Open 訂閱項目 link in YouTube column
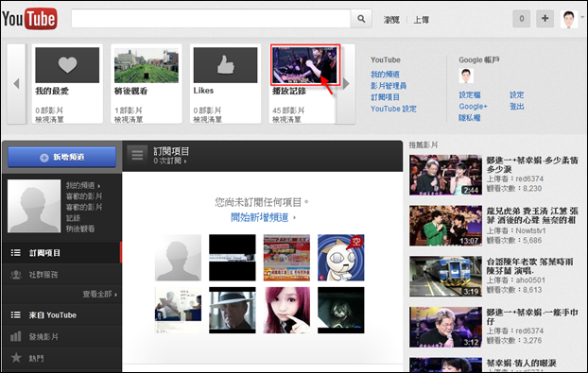This screenshot has height=373, width=588. click(385, 97)
